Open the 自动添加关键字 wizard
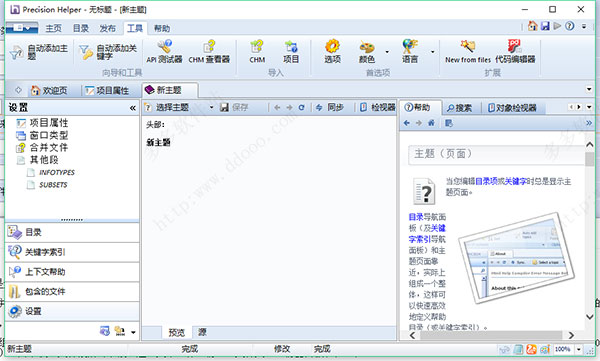Image resolution: width=600 pixels, height=361 pixels. [x=108, y=52]
